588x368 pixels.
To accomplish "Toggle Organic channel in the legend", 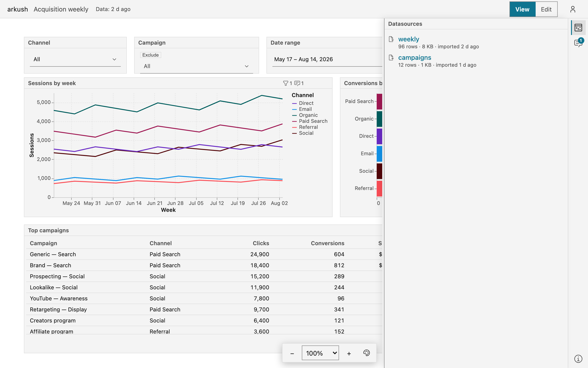I will point(305,115).
